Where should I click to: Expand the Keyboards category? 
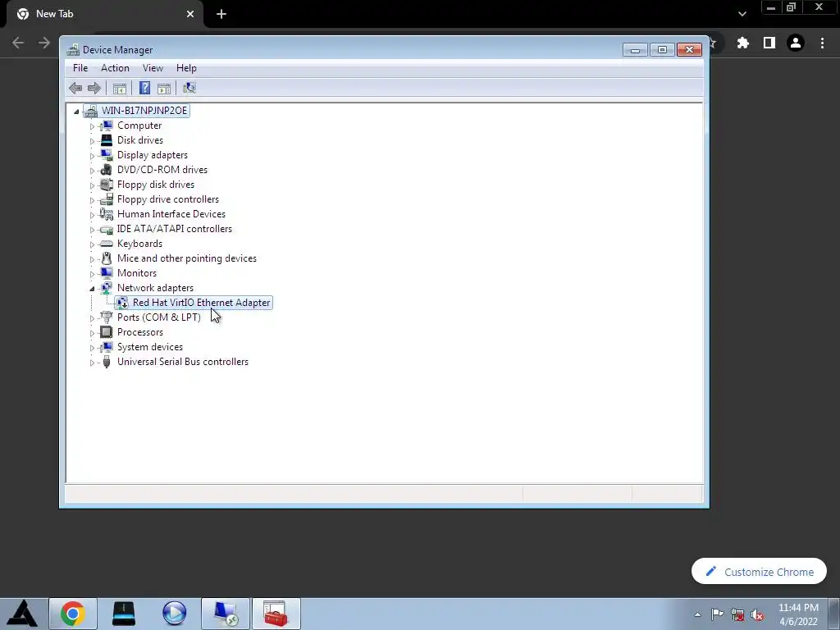92,244
